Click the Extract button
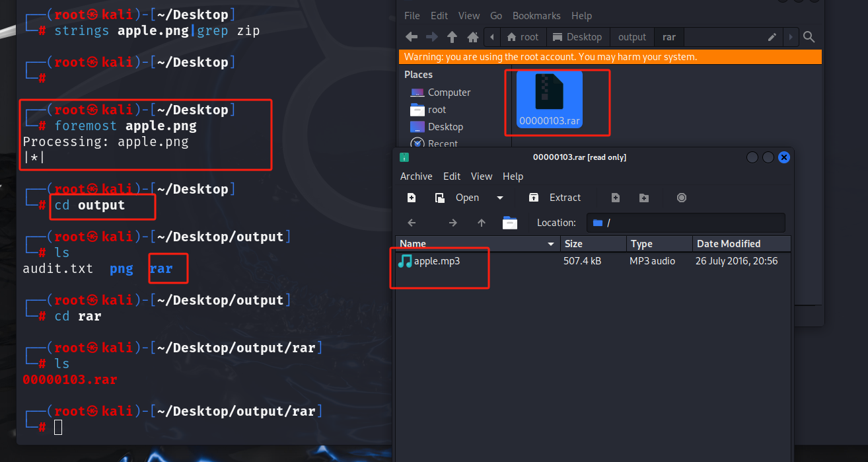This screenshot has height=462, width=868. coord(556,198)
